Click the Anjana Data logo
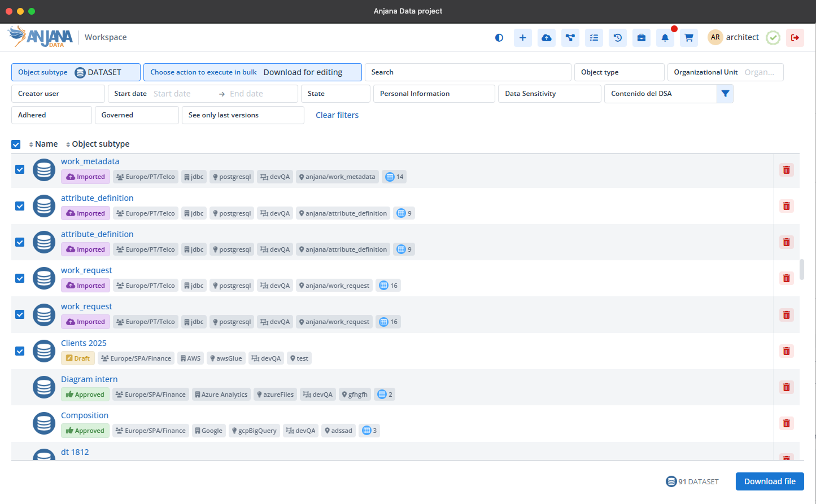 pyautogui.click(x=41, y=37)
